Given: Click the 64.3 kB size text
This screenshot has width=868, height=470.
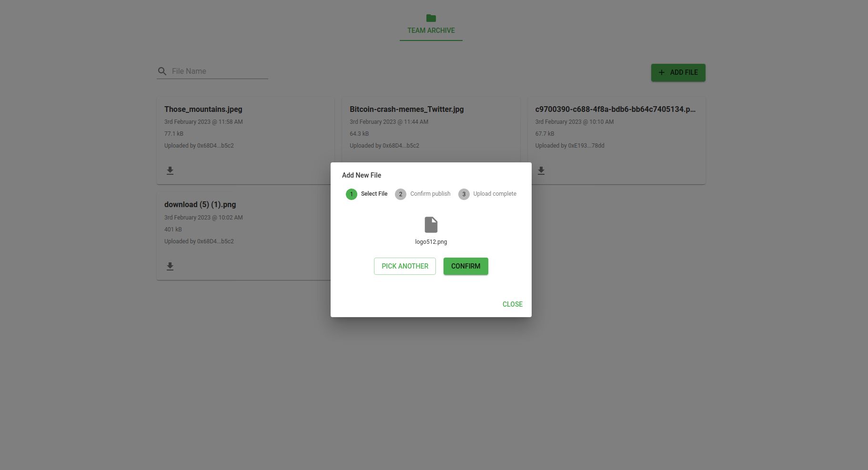Looking at the screenshot, I should (359, 134).
